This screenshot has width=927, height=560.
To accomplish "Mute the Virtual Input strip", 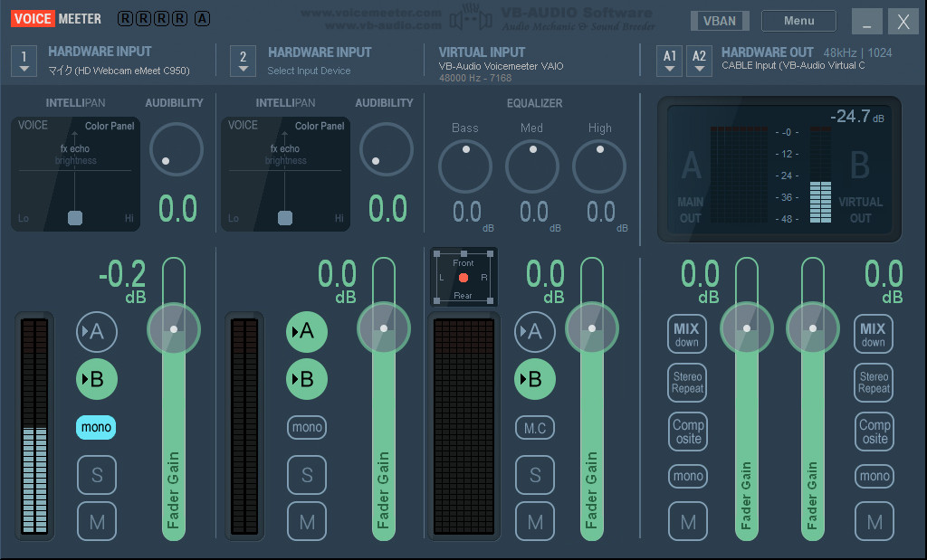I will (x=535, y=522).
